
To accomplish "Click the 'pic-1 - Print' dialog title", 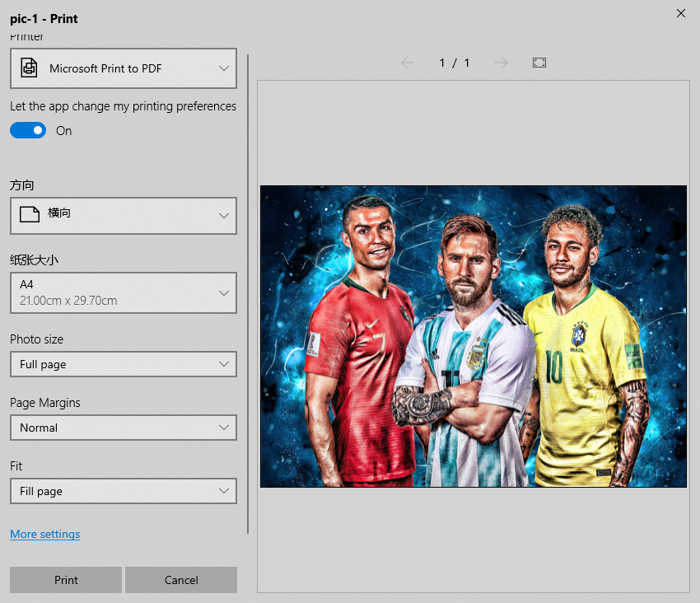I will (44, 19).
